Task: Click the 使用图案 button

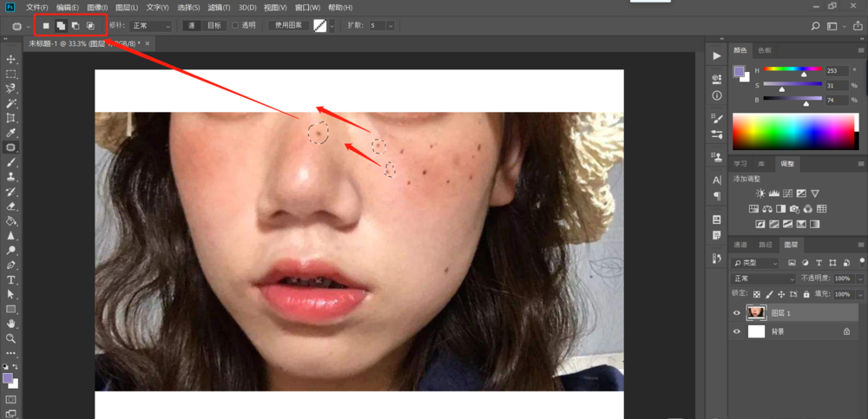Action: (288, 26)
